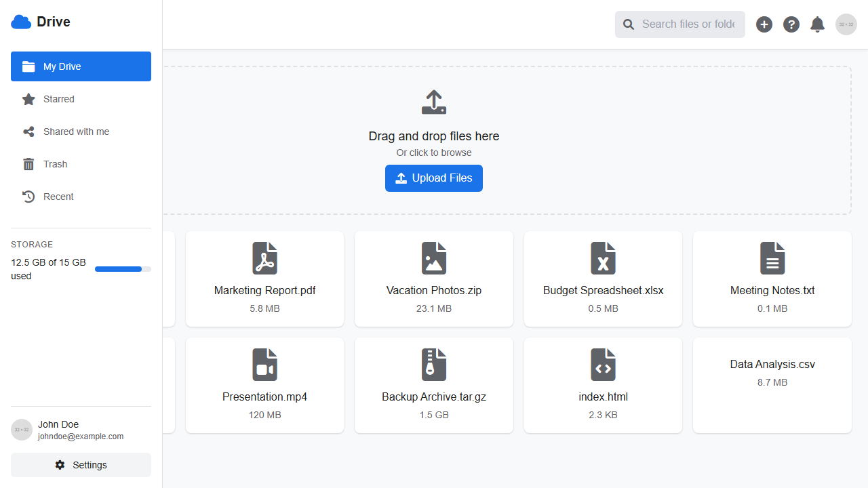This screenshot has width=868, height=488.
Task: Click the Meeting Notes text file icon
Action: coord(772,258)
